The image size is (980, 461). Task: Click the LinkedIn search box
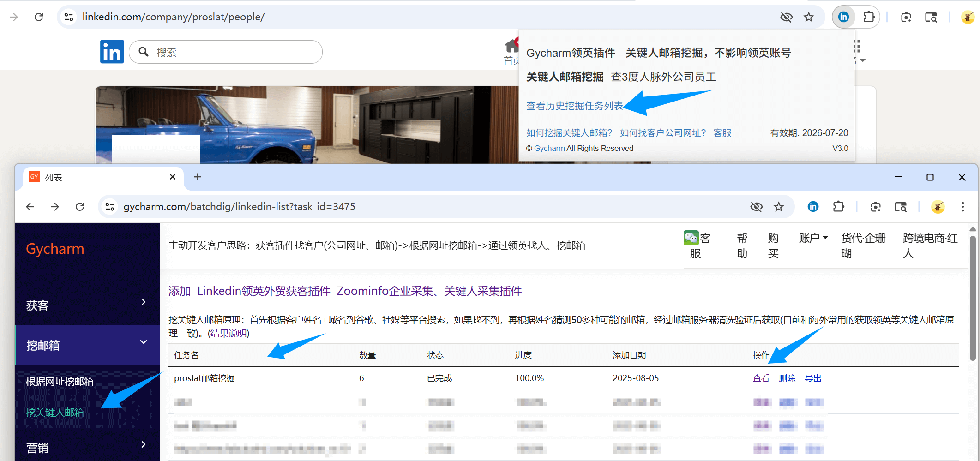click(x=226, y=52)
